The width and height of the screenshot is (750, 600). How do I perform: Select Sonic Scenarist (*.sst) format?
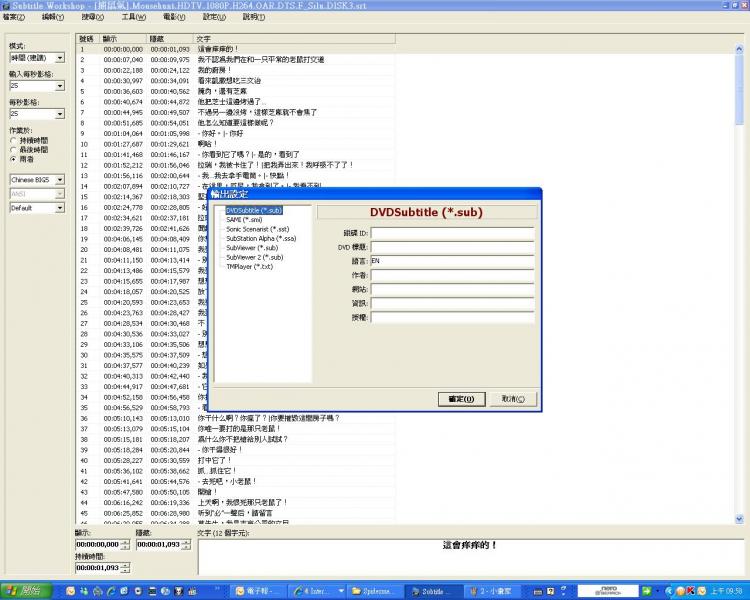(x=257, y=229)
